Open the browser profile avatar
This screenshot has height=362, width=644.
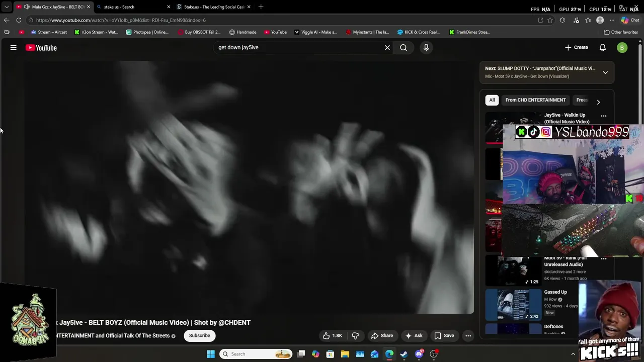(x=600, y=20)
